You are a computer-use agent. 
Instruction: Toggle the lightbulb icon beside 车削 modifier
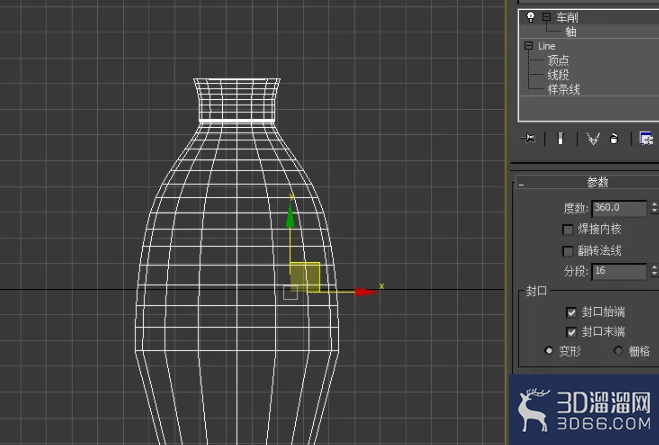coord(531,17)
